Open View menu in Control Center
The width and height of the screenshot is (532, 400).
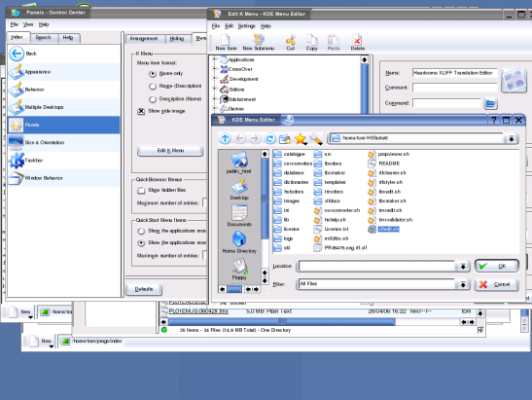[28, 24]
